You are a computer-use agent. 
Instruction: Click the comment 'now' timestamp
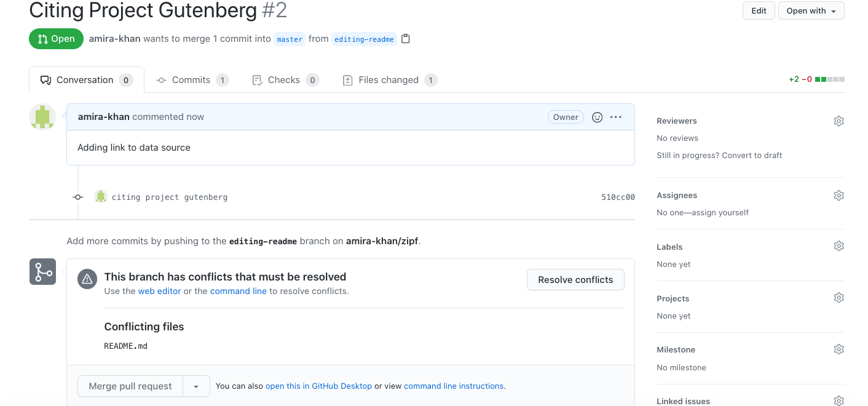(196, 117)
